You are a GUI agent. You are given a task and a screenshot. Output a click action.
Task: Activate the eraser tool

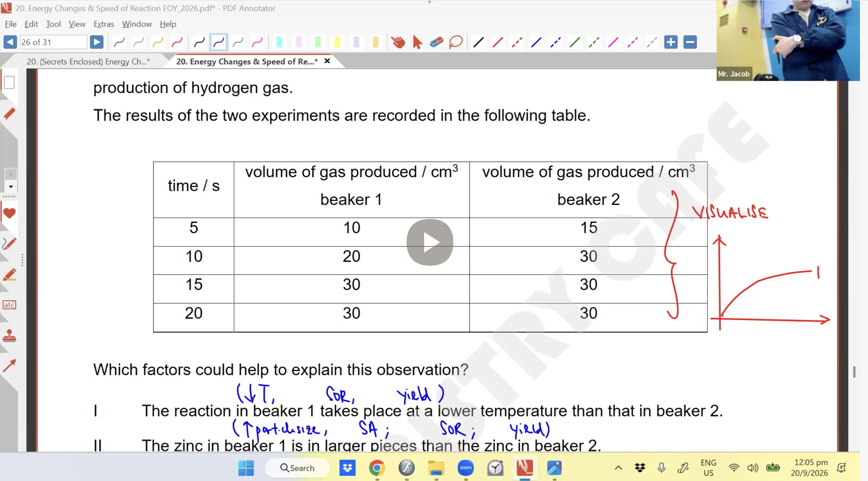437,42
